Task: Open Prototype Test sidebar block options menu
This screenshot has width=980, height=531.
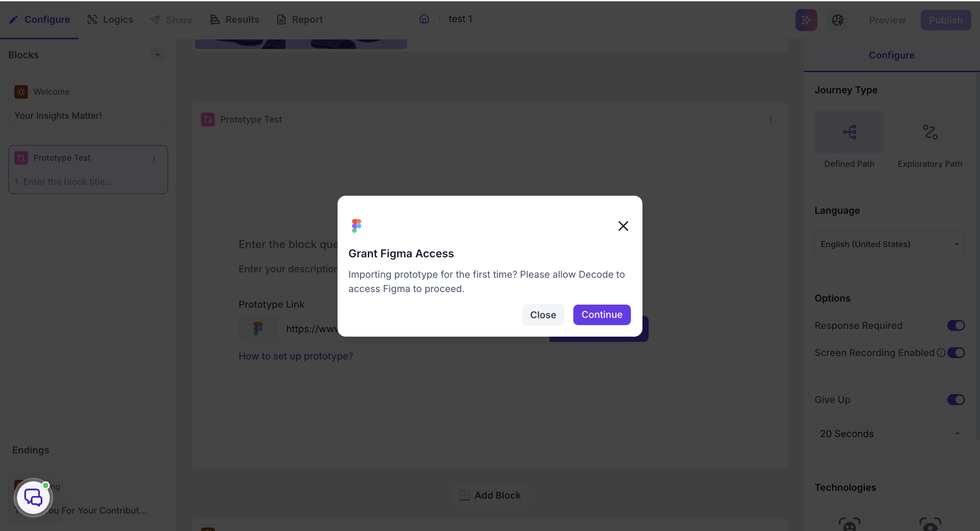Action: 154,159
